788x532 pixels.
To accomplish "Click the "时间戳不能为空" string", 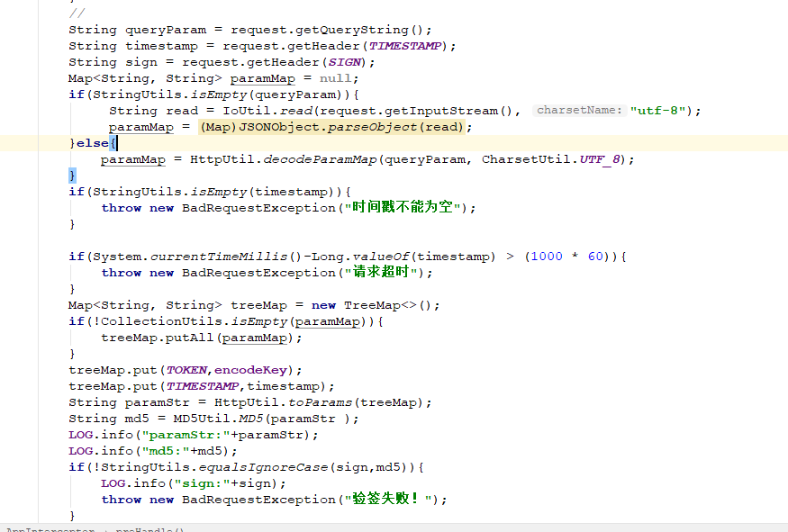I will pyautogui.click(x=402, y=207).
